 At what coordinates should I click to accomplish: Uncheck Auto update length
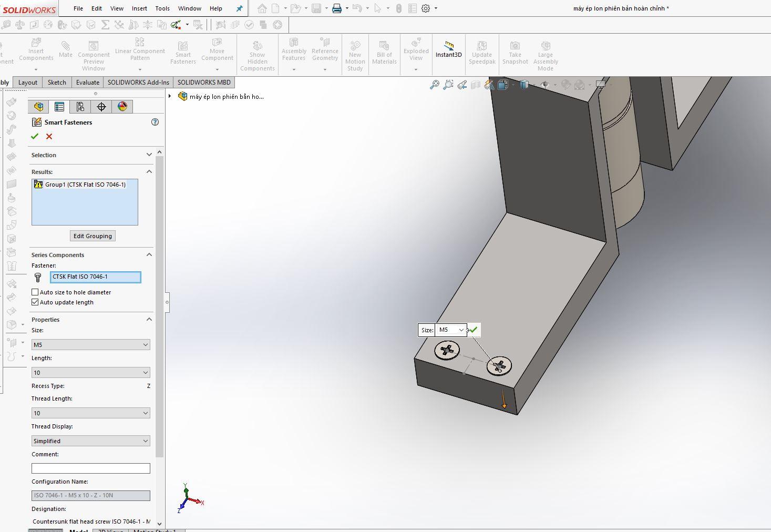pos(35,302)
